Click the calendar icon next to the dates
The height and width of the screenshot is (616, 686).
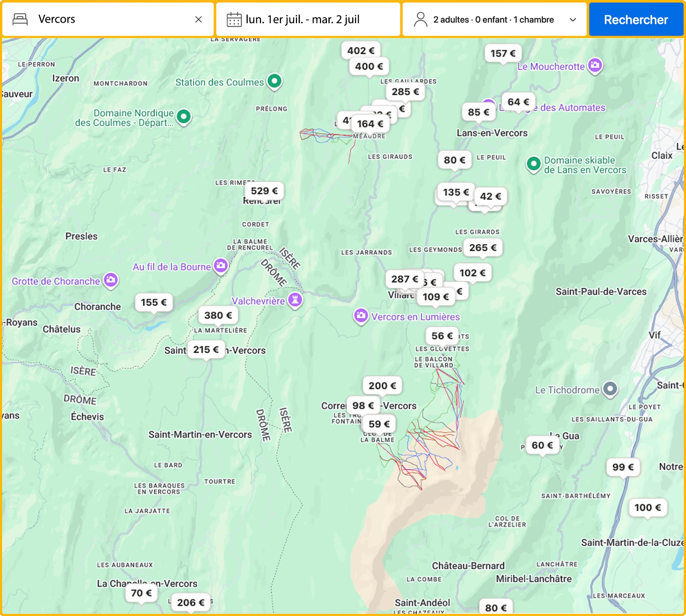click(234, 20)
